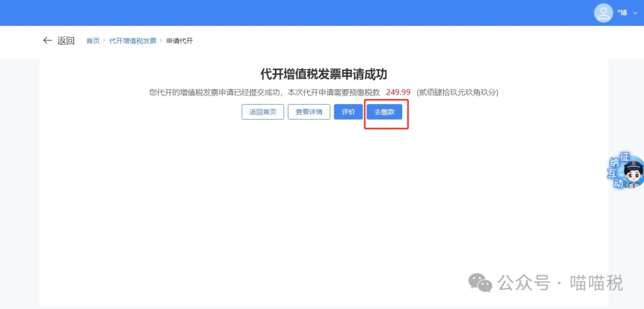Click the *博 username text
This screenshot has height=309, width=644.
(622, 13)
